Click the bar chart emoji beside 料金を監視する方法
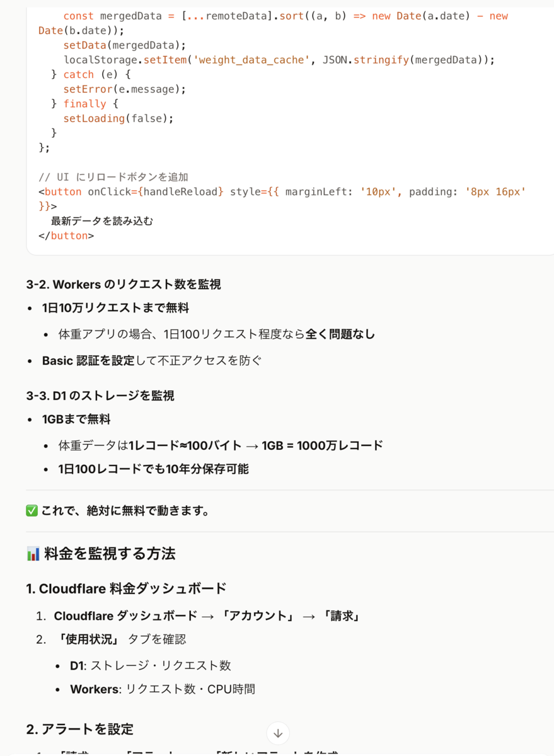Image resolution: width=554 pixels, height=756 pixels. pos(33,554)
